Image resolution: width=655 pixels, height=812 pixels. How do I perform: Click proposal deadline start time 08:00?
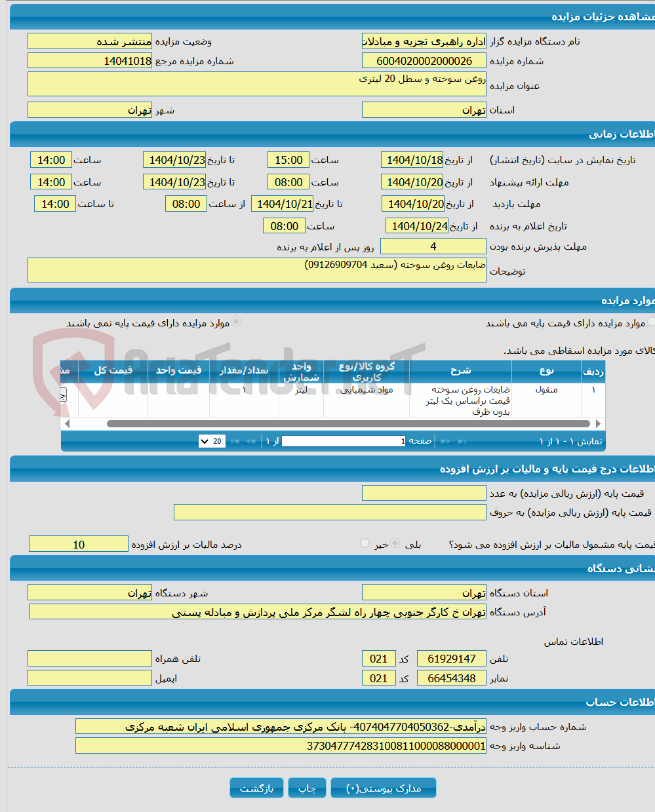(x=288, y=182)
